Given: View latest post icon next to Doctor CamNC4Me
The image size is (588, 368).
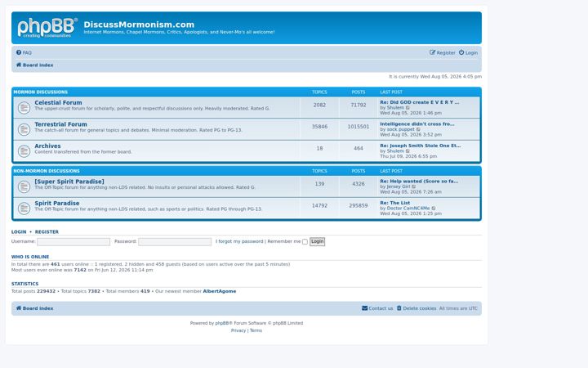Looking at the screenshot, I should click(434, 209).
